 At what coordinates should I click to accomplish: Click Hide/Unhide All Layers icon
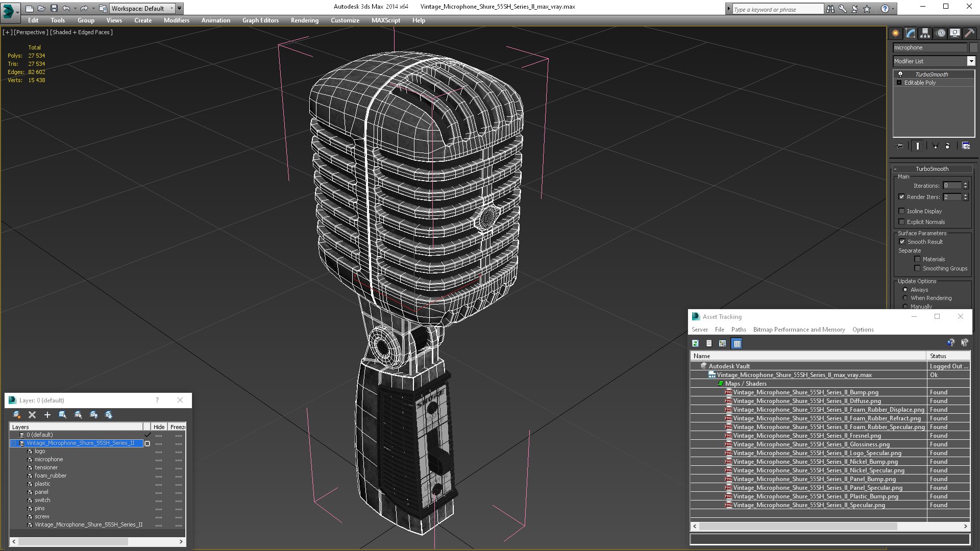(93, 415)
